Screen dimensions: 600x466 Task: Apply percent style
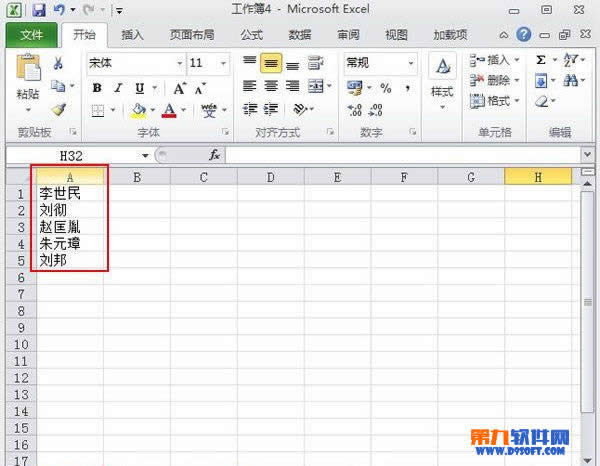coord(386,88)
